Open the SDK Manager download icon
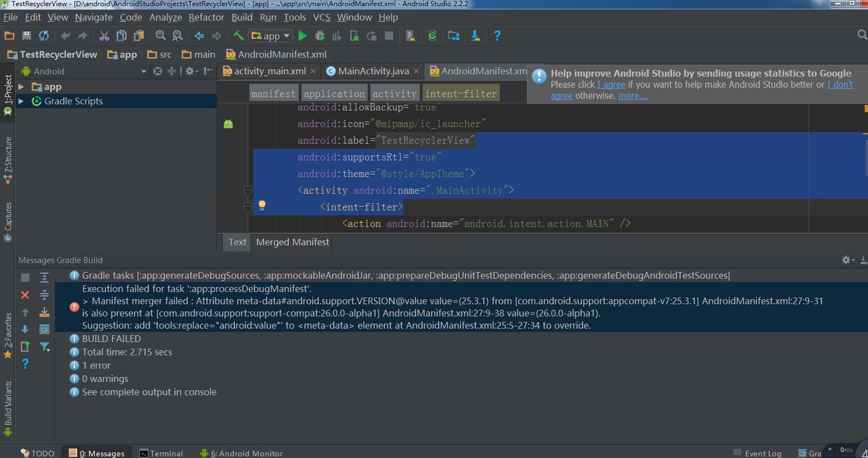This screenshot has height=458, width=868. (475, 36)
